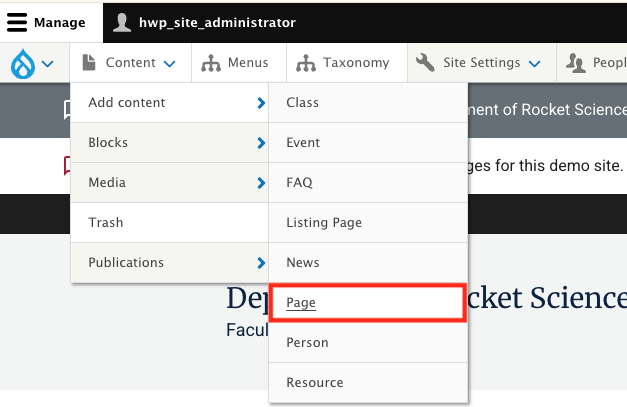The width and height of the screenshot is (627, 407).
Task: Open the Media menu item
Action: coord(169,183)
